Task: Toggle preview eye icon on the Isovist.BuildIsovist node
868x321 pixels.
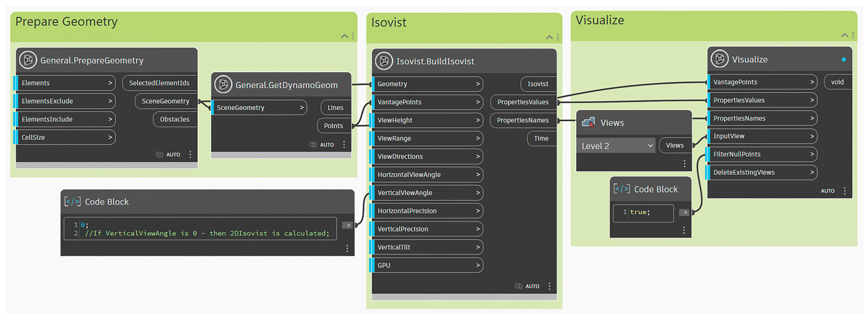Action: coord(519,286)
